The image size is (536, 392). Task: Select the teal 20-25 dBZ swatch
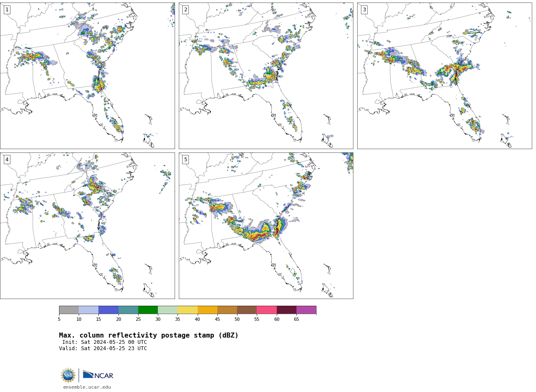[x=128, y=310]
